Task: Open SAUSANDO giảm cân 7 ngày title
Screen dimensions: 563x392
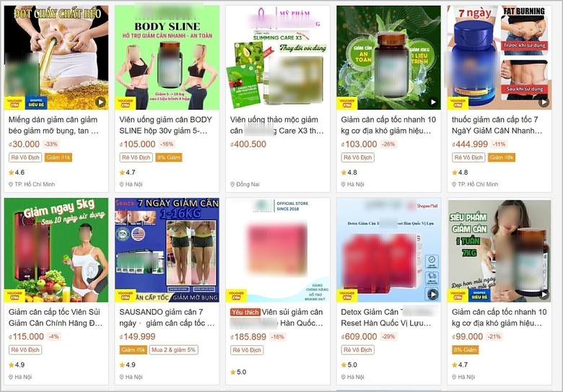Action: coord(167,318)
